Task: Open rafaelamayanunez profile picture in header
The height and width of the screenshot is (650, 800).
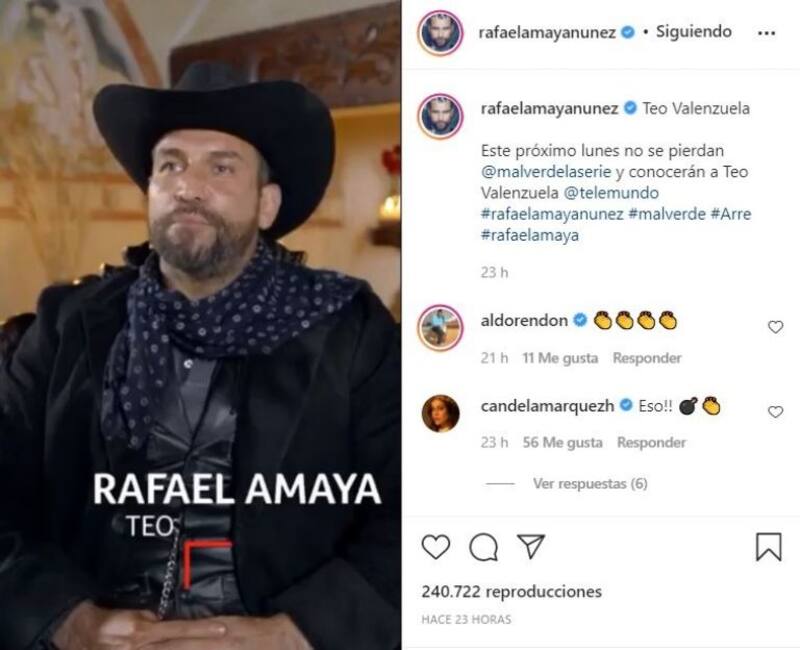Action: pyautogui.click(x=440, y=33)
